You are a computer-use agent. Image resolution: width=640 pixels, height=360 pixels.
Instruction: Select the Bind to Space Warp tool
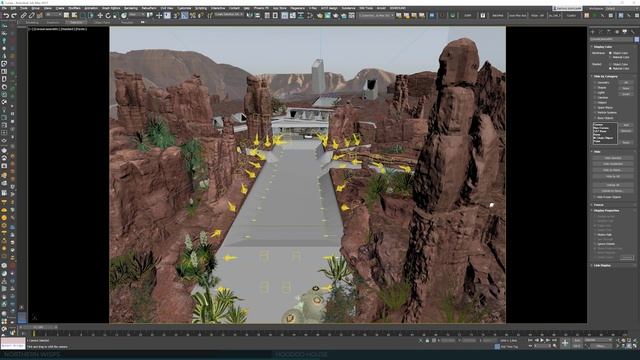(40, 16)
